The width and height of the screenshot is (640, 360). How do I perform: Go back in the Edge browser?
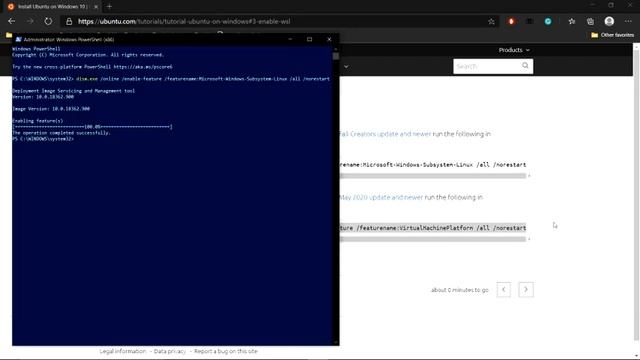click(11, 21)
